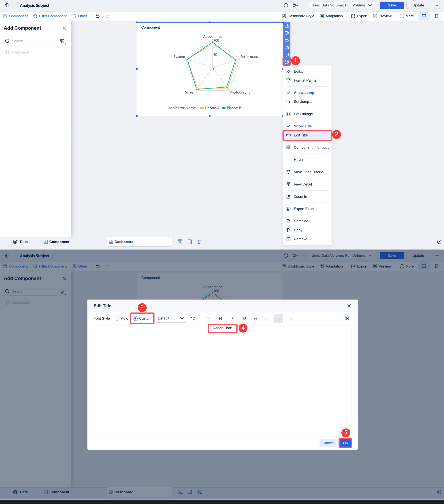Click the mobile layout icon in top toolbar
This screenshot has width=444, height=504.
coord(436,16)
